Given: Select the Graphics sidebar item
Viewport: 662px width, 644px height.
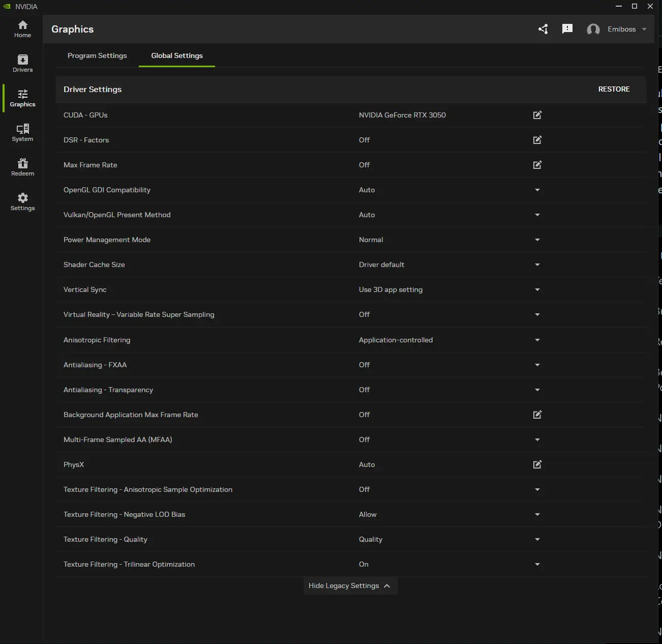Looking at the screenshot, I should 22,98.
